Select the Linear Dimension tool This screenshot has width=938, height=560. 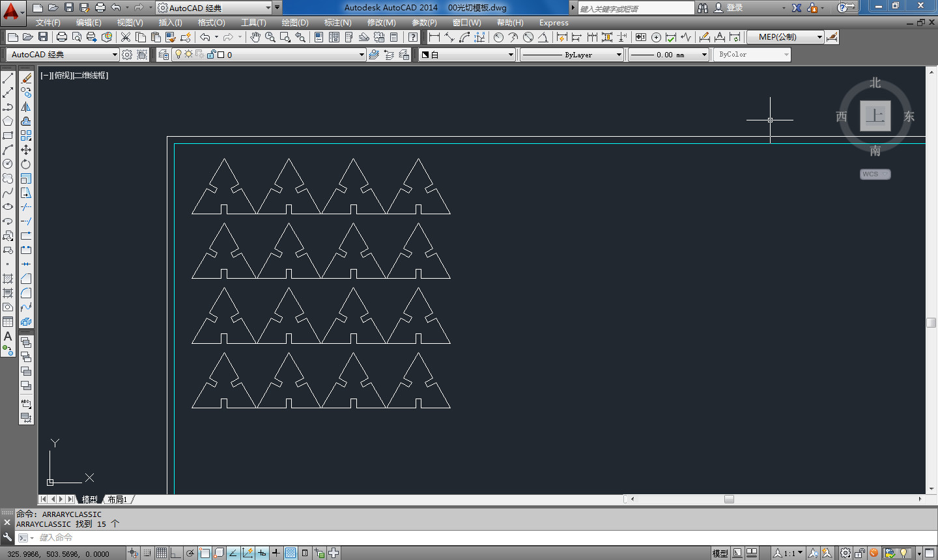(x=434, y=37)
